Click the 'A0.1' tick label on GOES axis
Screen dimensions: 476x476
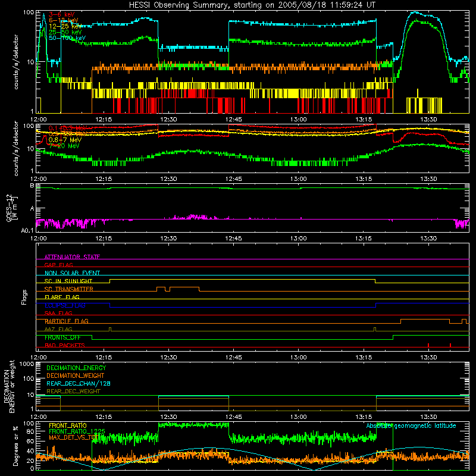tap(27, 230)
